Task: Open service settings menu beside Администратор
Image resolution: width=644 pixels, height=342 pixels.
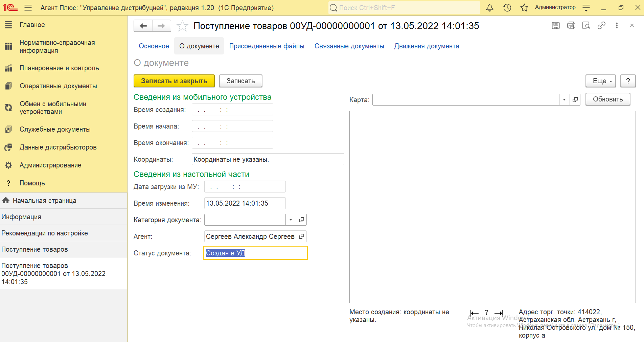Action: [586, 8]
